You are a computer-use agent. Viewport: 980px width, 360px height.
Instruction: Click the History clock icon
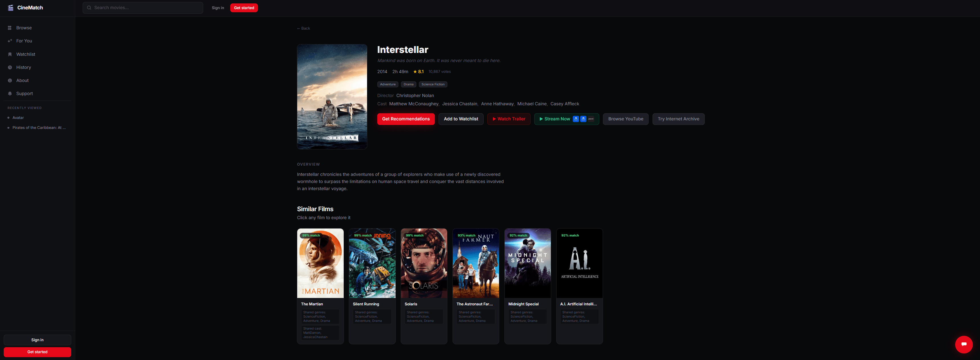(10, 67)
